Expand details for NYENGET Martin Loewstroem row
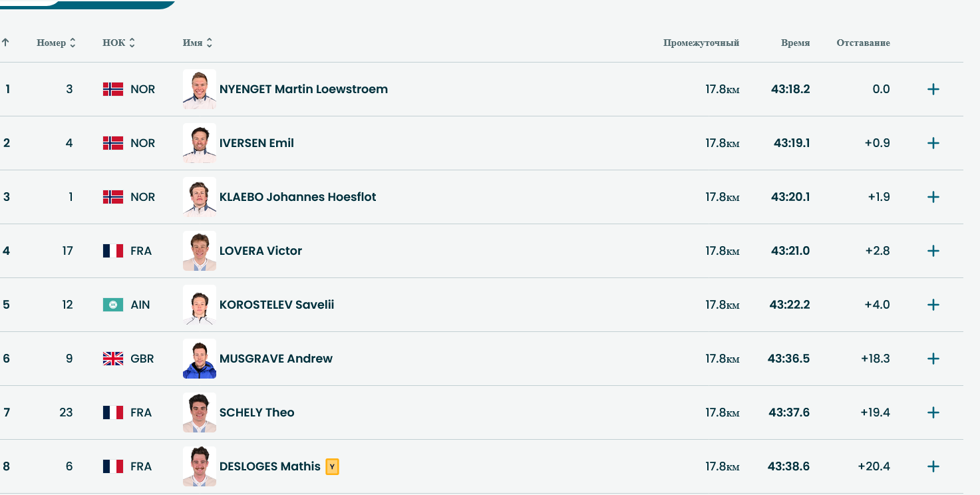 [933, 89]
